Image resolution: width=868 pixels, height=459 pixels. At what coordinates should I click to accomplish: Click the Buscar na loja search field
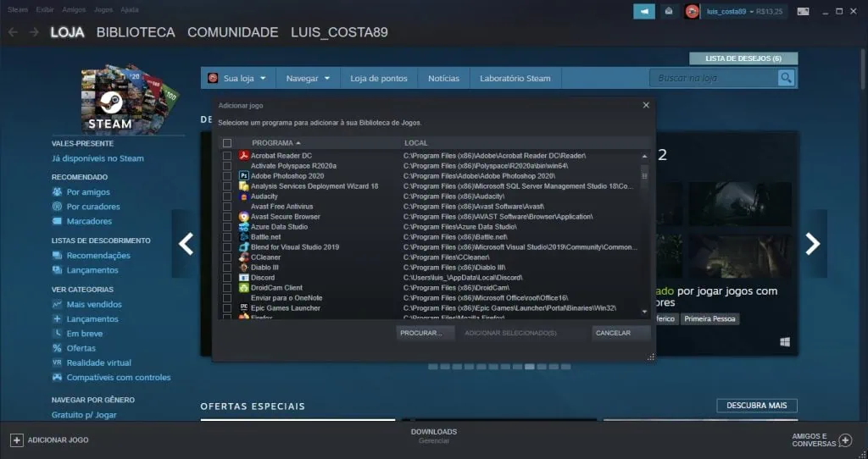(x=714, y=78)
